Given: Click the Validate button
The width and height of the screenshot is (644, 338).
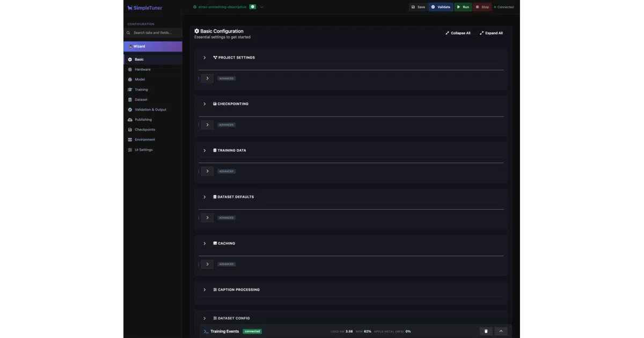Looking at the screenshot, I should point(441,7).
